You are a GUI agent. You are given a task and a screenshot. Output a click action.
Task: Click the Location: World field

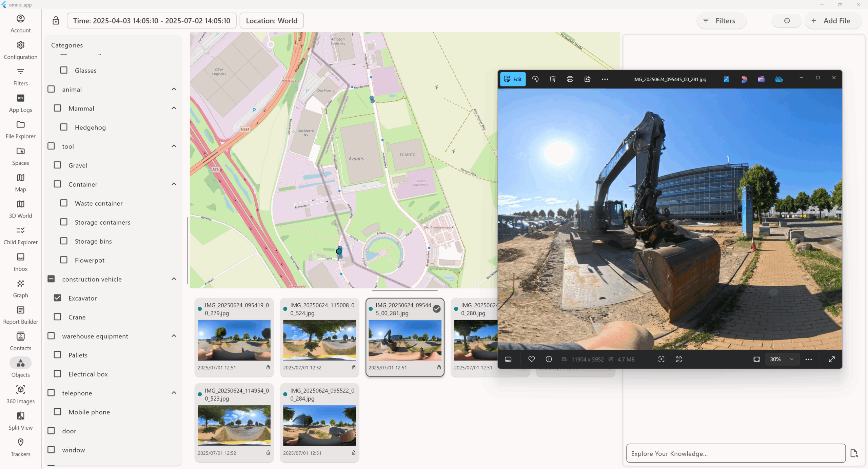pos(272,21)
